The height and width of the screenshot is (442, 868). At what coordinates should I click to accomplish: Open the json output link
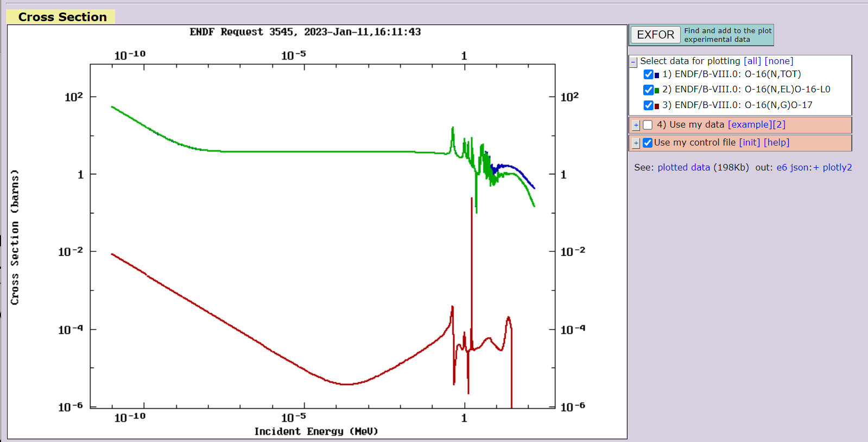[x=801, y=167]
